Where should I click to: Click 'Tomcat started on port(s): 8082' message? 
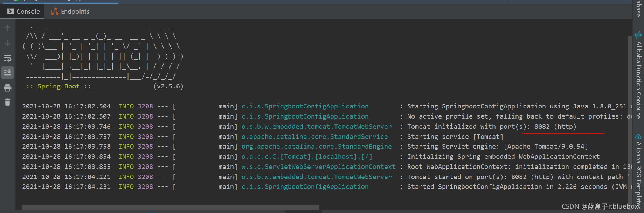click(x=467, y=177)
